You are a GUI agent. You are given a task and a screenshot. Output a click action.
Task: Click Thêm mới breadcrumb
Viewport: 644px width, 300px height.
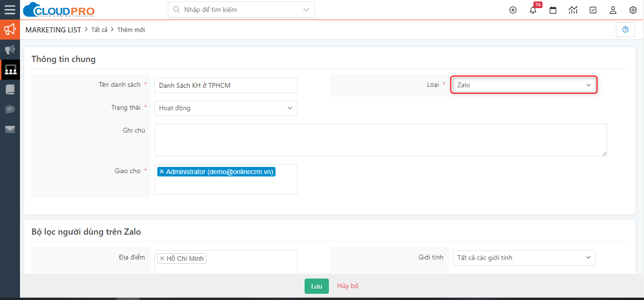(131, 30)
